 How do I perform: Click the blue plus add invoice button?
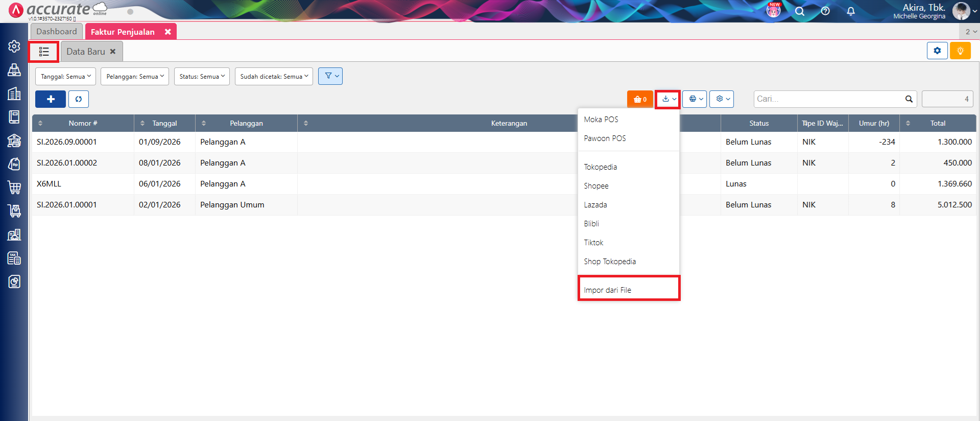tap(50, 99)
